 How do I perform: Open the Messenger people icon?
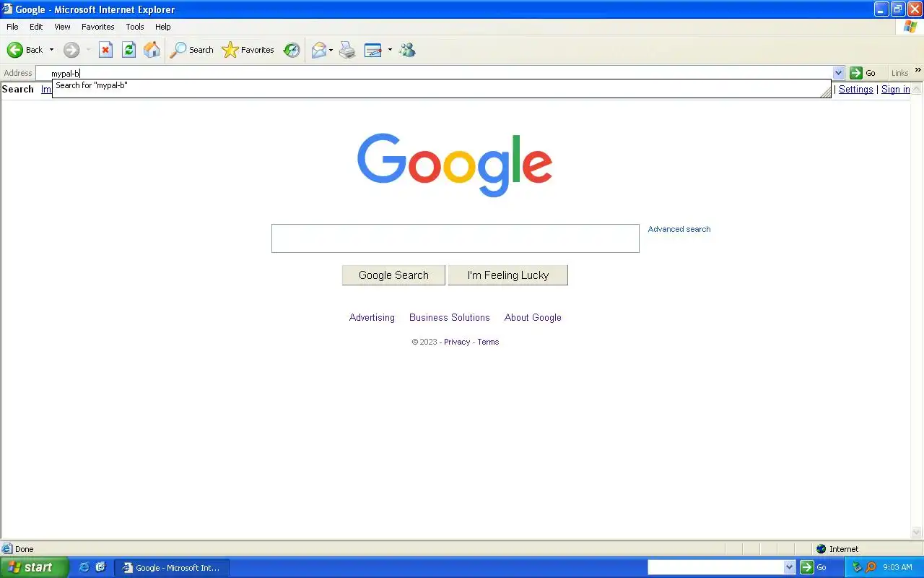click(x=408, y=50)
